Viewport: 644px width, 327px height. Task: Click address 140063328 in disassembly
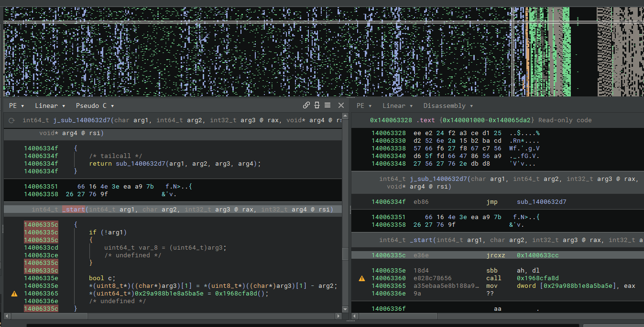pos(389,133)
